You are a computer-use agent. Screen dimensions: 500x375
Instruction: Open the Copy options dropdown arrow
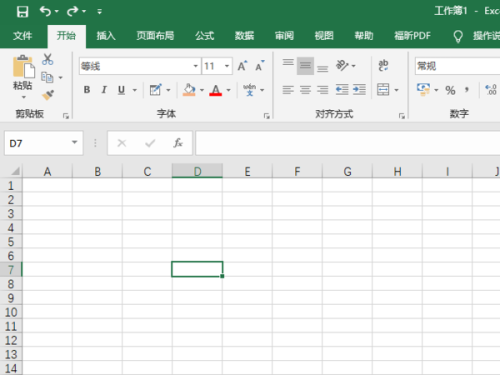pyautogui.click(x=61, y=78)
